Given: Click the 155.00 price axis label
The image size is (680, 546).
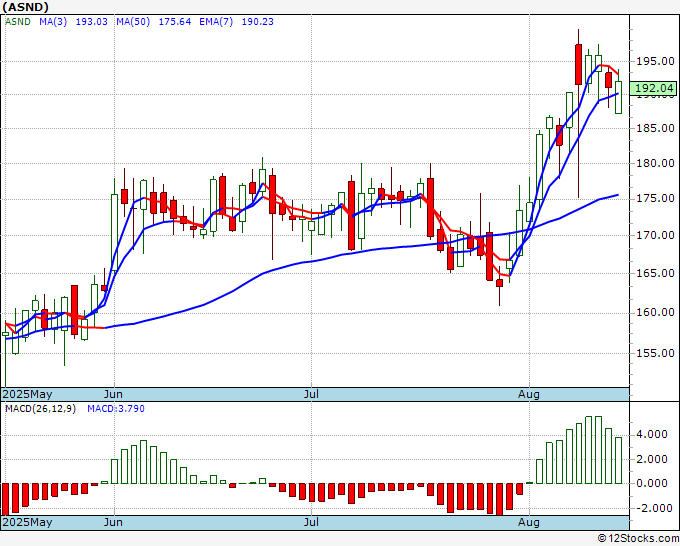Looking at the screenshot, I should pos(655,353).
